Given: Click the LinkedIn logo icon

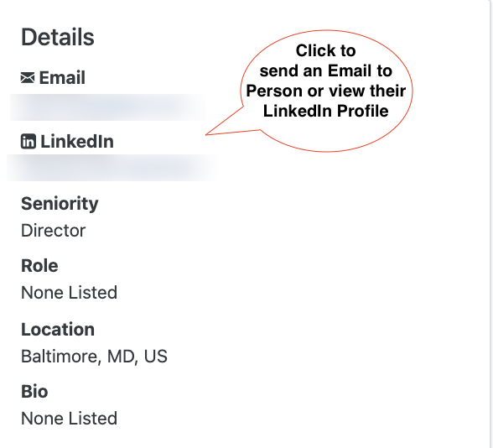Looking at the screenshot, I should point(29,141).
